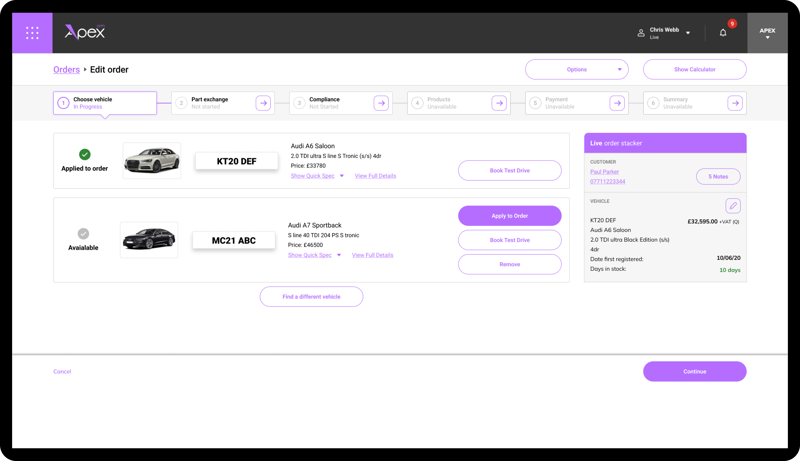Click the white Audi A6 thumbnail
Image resolution: width=800 pixels, height=461 pixels.
pos(152,161)
